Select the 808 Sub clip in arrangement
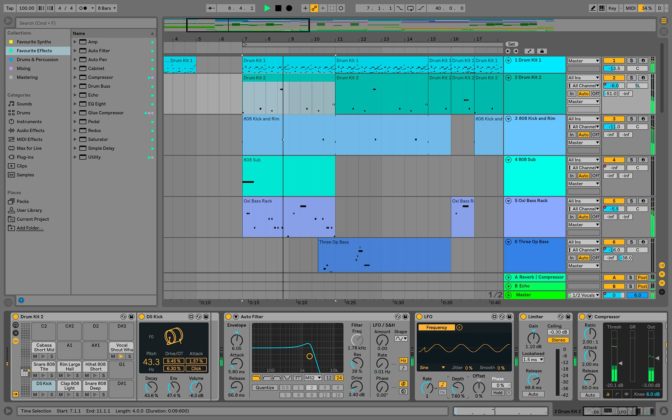Viewport: 672px width, 420px height. (x=289, y=176)
